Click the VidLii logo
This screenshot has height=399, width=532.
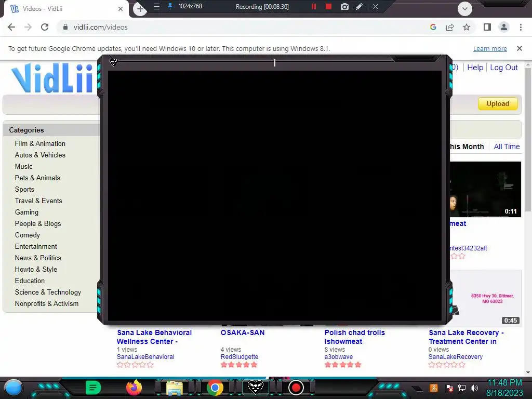tap(52, 78)
